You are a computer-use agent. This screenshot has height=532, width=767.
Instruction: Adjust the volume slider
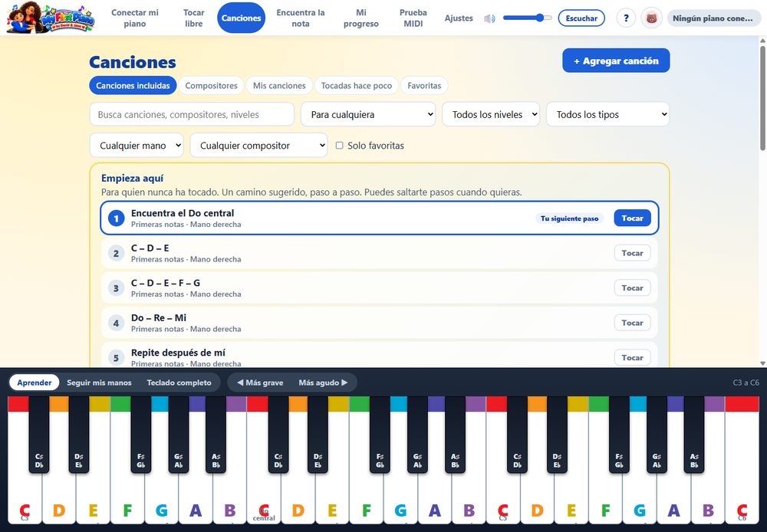[x=528, y=18]
